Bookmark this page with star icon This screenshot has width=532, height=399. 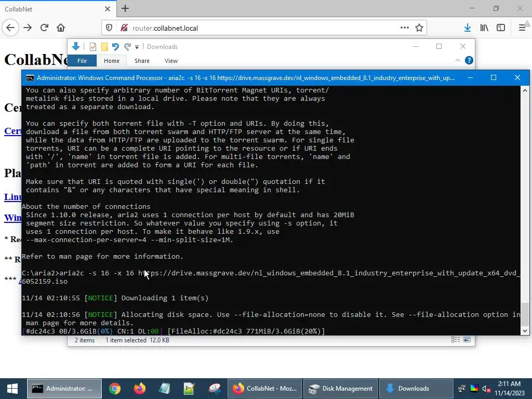419,28
